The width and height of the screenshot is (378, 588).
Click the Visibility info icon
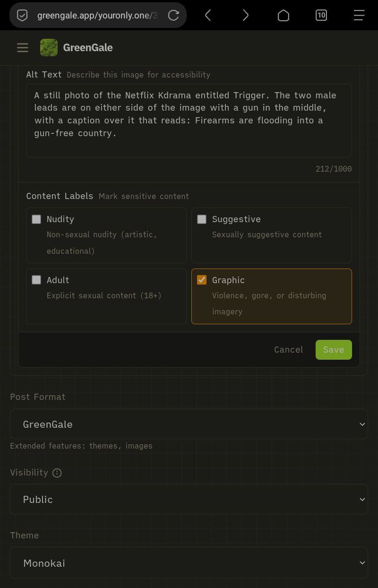(57, 473)
